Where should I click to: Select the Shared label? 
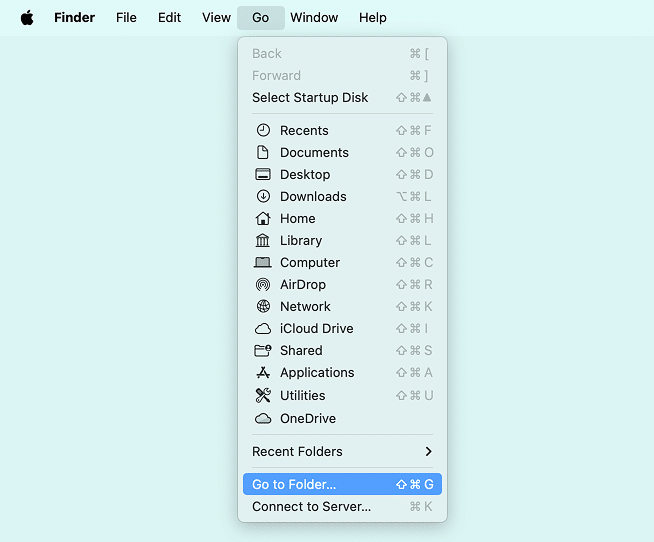pyautogui.click(x=301, y=350)
